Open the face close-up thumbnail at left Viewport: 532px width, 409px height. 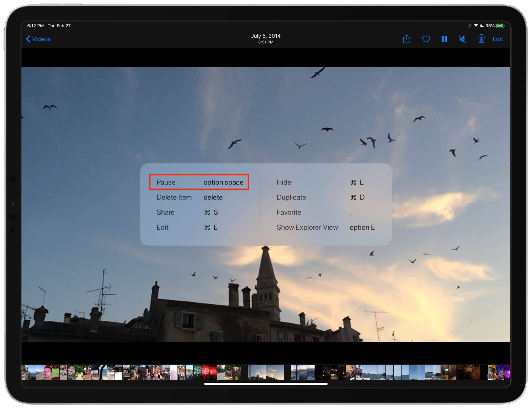click(x=48, y=372)
